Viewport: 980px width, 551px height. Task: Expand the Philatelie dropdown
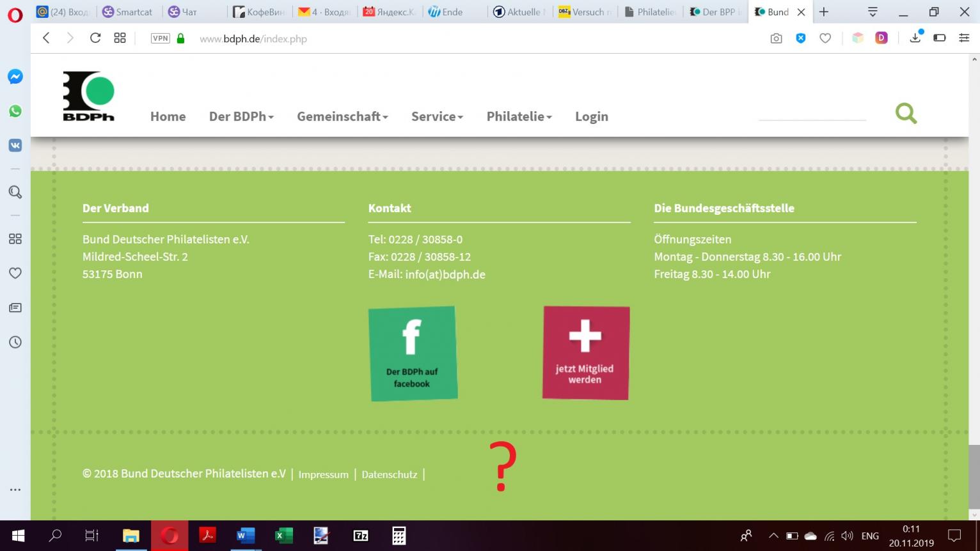click(x=519, y=116)
